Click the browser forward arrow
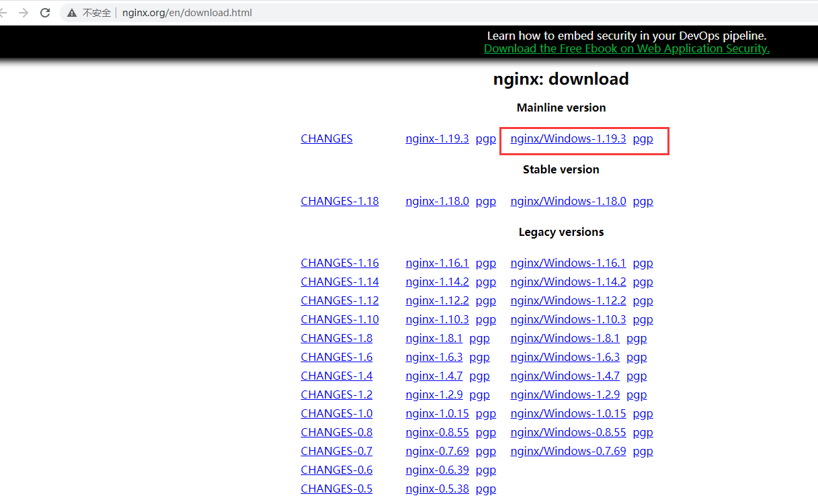The height and width of the screenshot is (504, 818). click(x=24, y=13)
